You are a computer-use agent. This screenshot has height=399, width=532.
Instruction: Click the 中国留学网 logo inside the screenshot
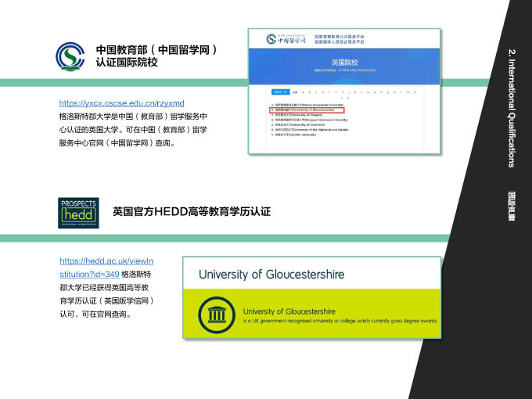click(284, 39)
